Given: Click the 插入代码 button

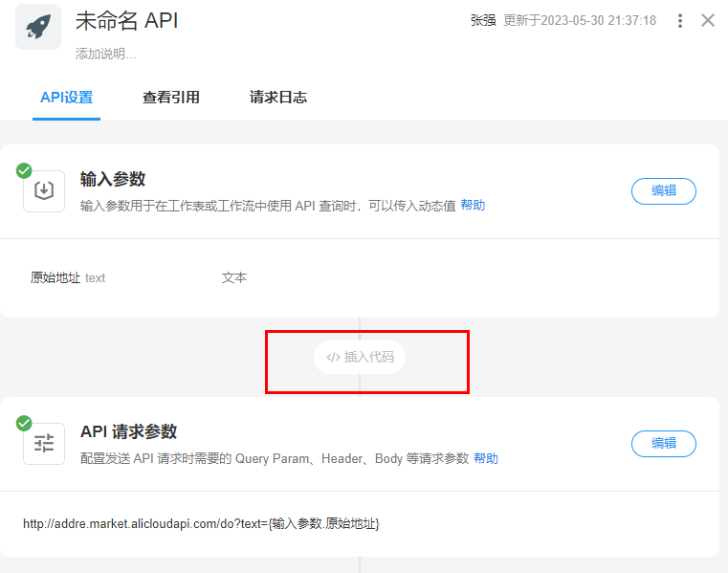Looking at the screenshot, I should (x=360, y=357).
